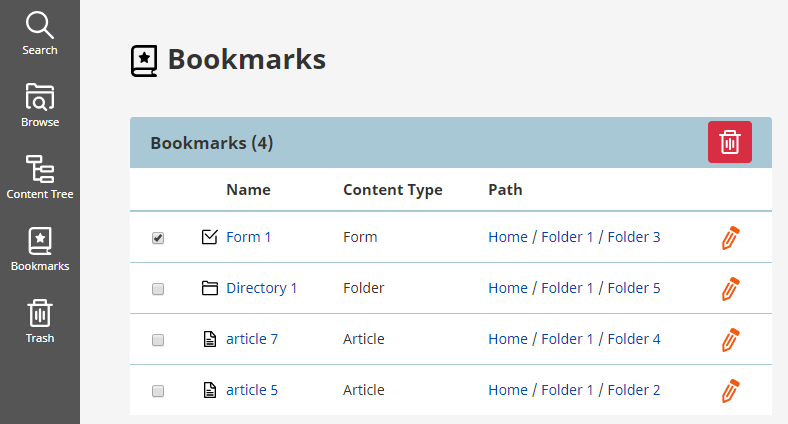Click the Bookmarks page title icon
788x424 pixels.
[x=144, y=61]
